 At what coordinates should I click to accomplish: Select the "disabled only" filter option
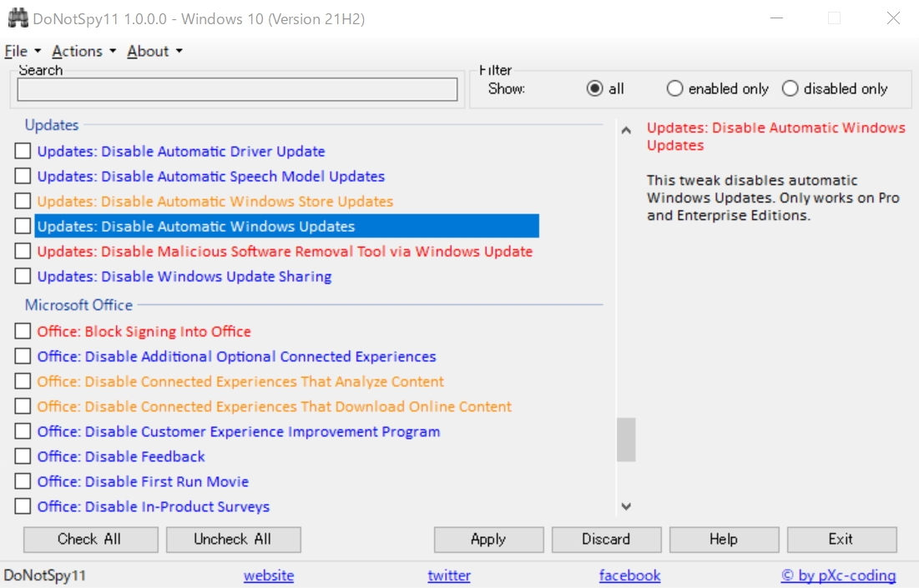tap(789, 88)
